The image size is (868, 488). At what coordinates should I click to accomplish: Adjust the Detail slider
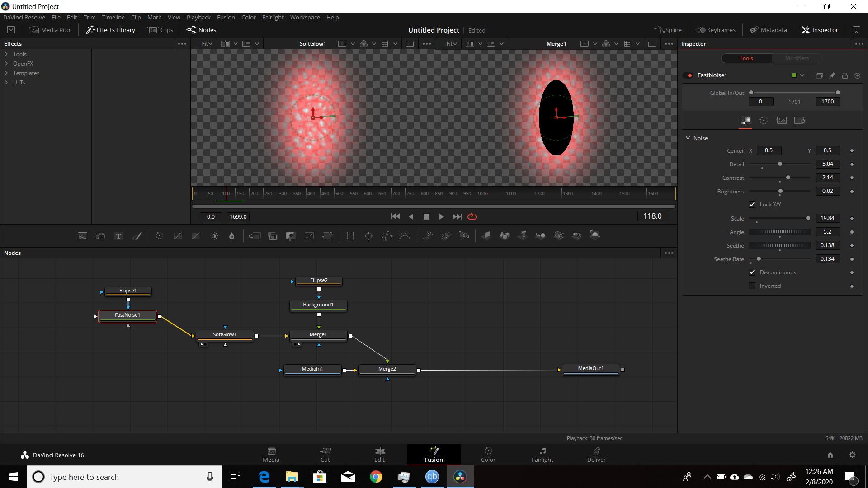pyautogui.click(x=779, y=164)
